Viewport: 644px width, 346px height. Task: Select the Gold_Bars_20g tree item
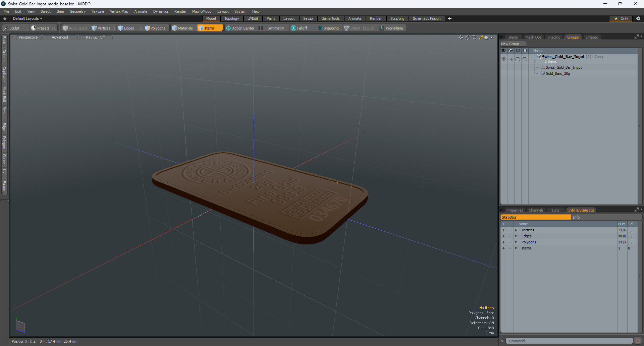click(x=557, y=73)
